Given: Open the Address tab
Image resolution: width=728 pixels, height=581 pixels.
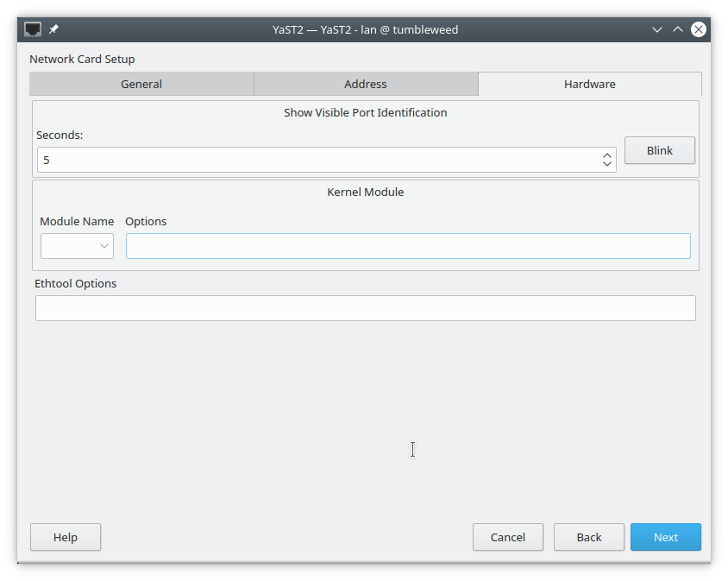Looking at the screenshot, I should click(366, 84).
